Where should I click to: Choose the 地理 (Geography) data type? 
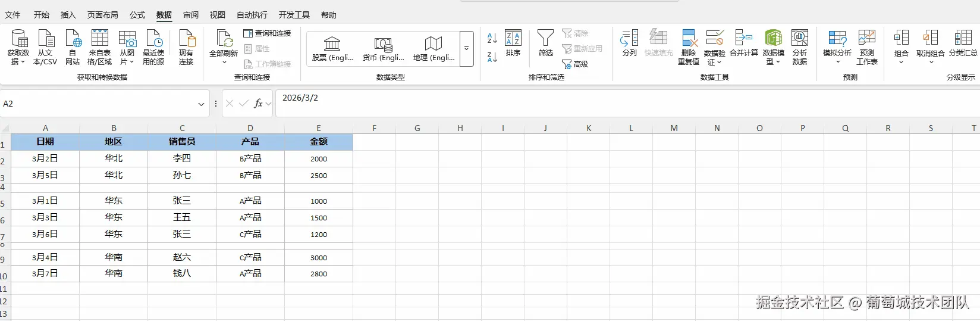[x=434, y=49]
